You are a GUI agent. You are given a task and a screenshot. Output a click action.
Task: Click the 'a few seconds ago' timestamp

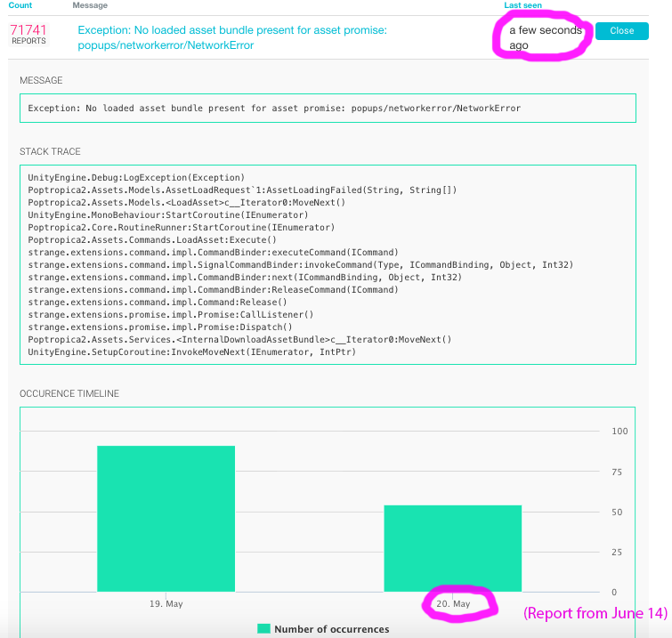[545, 37]
